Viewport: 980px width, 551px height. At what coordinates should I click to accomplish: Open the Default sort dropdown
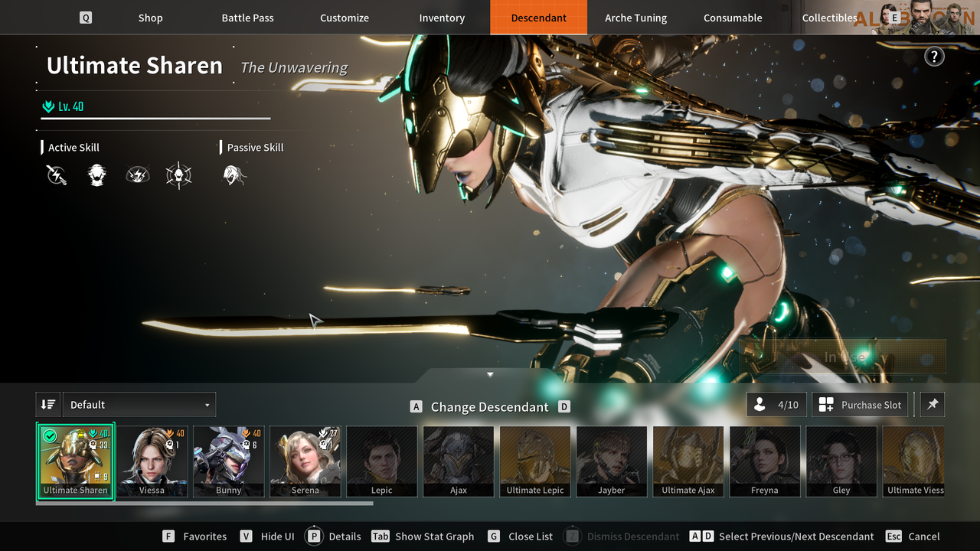(139, 405)
